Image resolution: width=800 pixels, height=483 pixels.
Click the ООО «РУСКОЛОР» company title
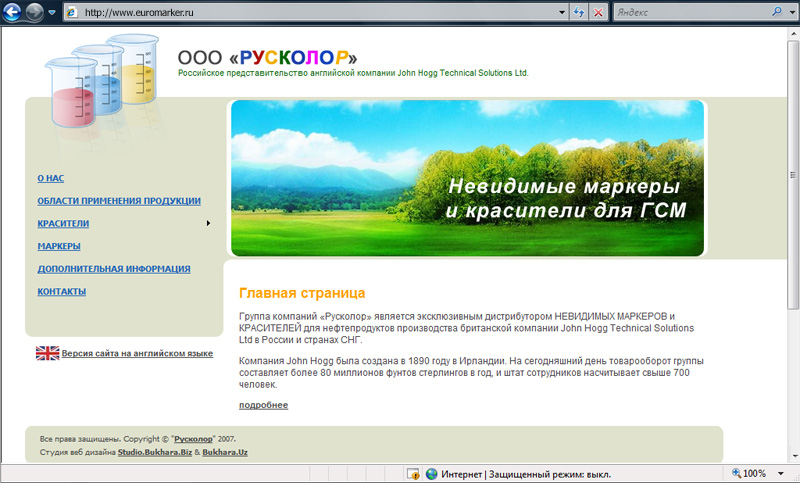point(267,57)
